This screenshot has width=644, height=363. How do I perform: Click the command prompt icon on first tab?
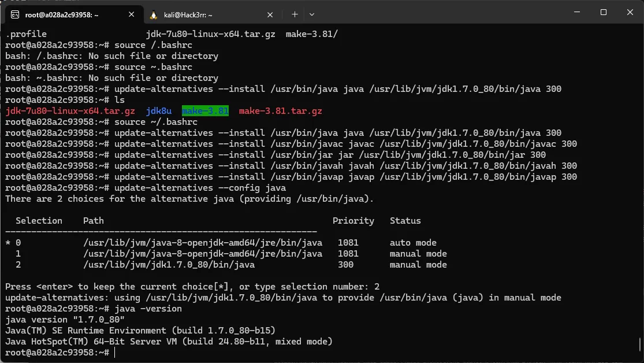(15, 15)
